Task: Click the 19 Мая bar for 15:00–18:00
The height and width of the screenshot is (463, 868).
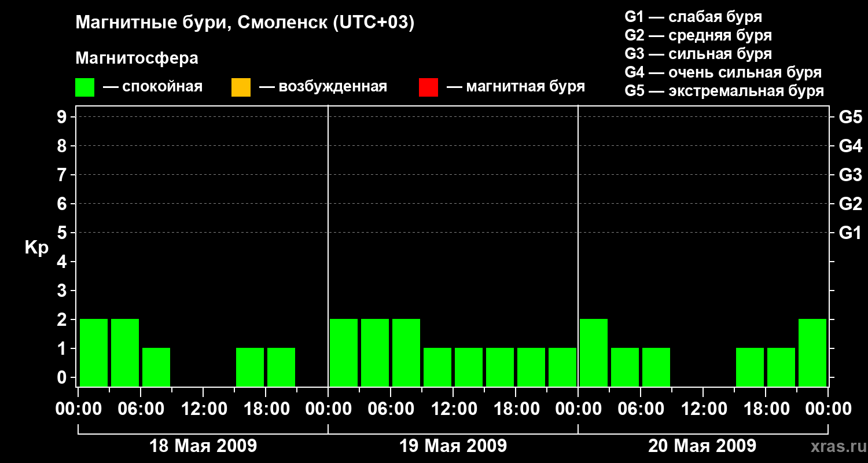Action: pyautogui.click(x=500, y=367)
